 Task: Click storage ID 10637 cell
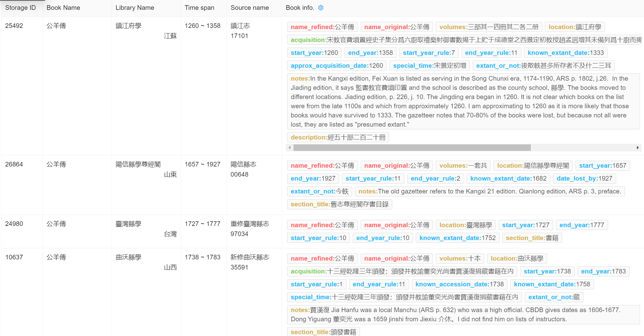point(14,257)
